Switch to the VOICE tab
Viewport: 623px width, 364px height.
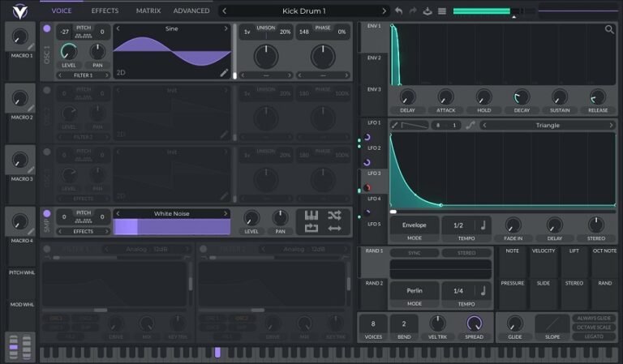click(x=62, y=11)
